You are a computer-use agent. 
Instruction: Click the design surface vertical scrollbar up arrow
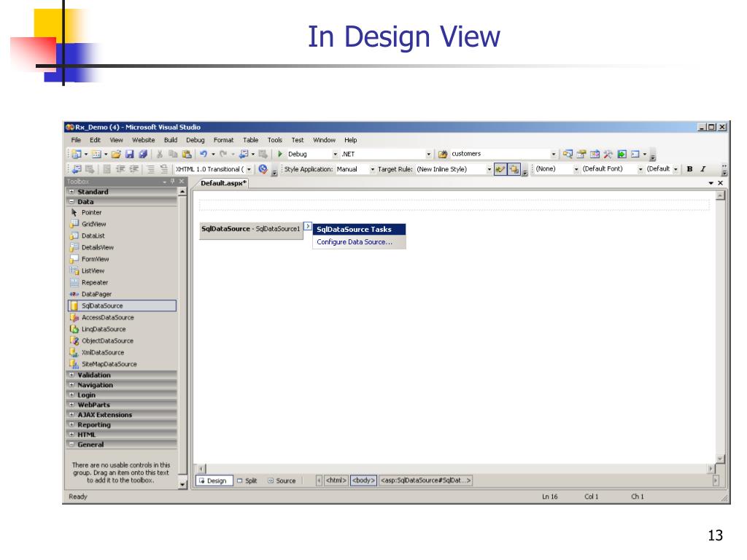[x=720, y=195]
